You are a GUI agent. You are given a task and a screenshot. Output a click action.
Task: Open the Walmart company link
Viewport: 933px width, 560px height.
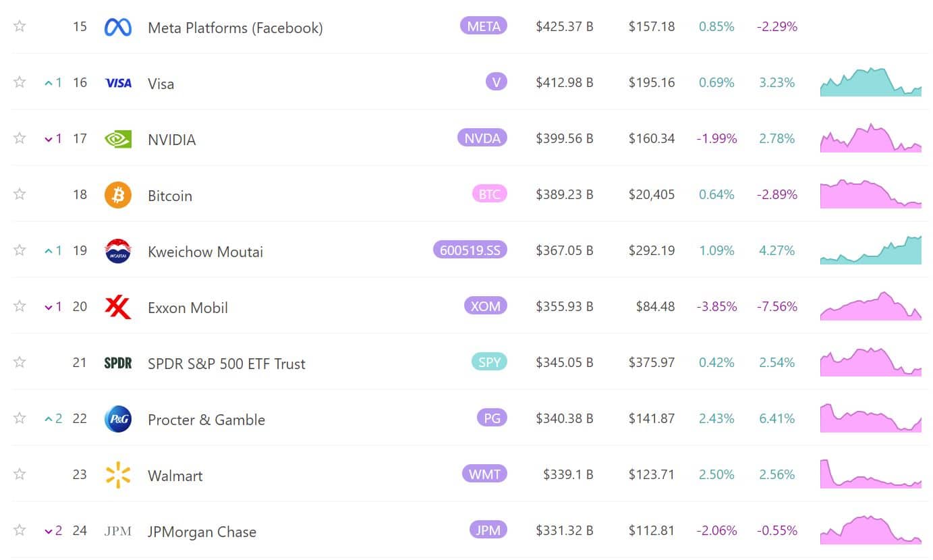coord(175,476)
